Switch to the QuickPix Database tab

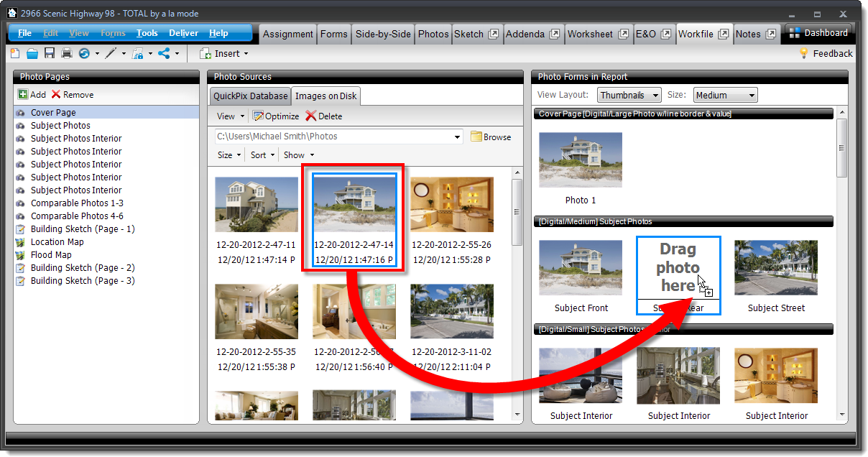pyautogui.click(x=250, y=96)
